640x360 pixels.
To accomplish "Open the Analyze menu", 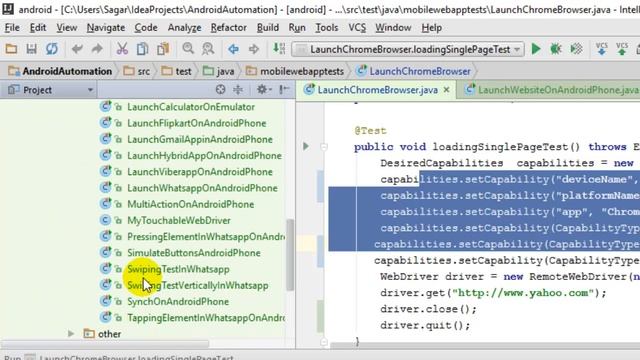I will (184, 28).
